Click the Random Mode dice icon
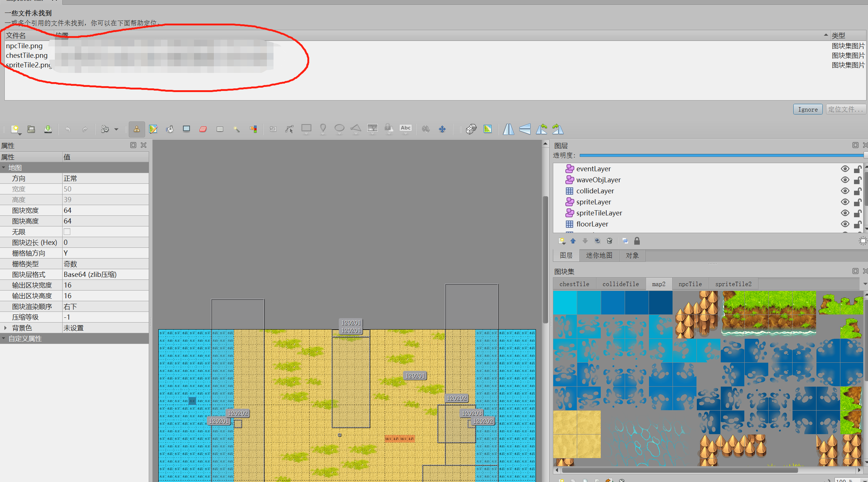The width and height of the screenshot is (868, 482). pos(471,129)
